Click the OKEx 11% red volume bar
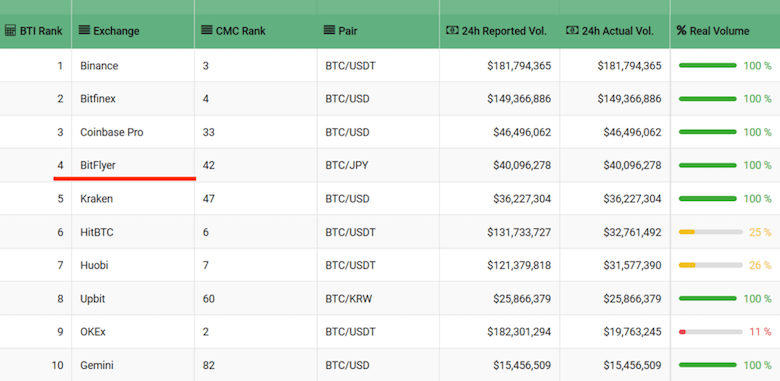This screenshot has width=780, height=381. [x=710, y=331]
